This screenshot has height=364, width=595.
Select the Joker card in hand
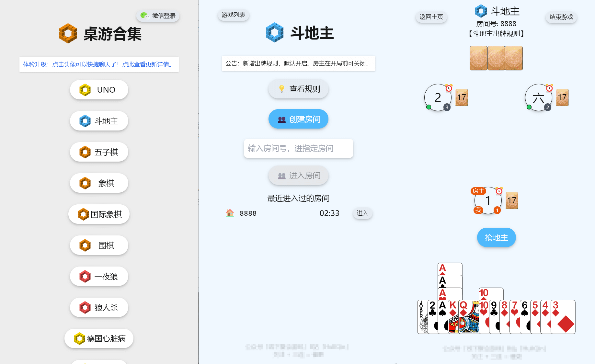422,317
